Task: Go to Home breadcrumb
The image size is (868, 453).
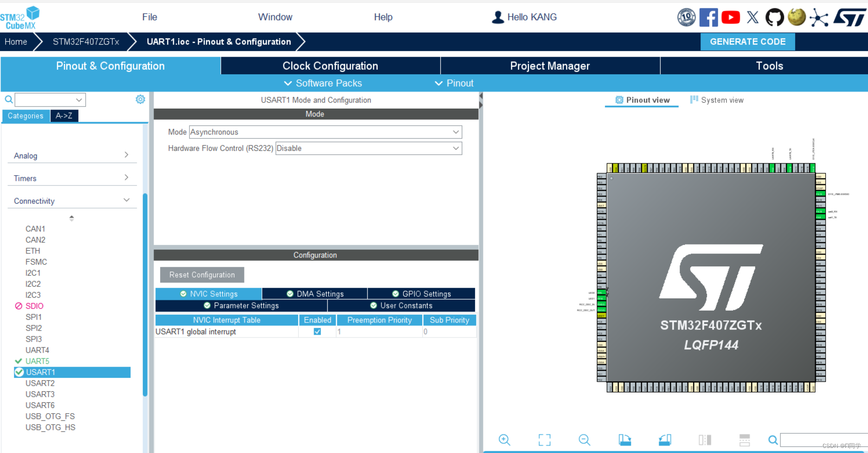Action: pyautogui.click(x=16, y=42)
